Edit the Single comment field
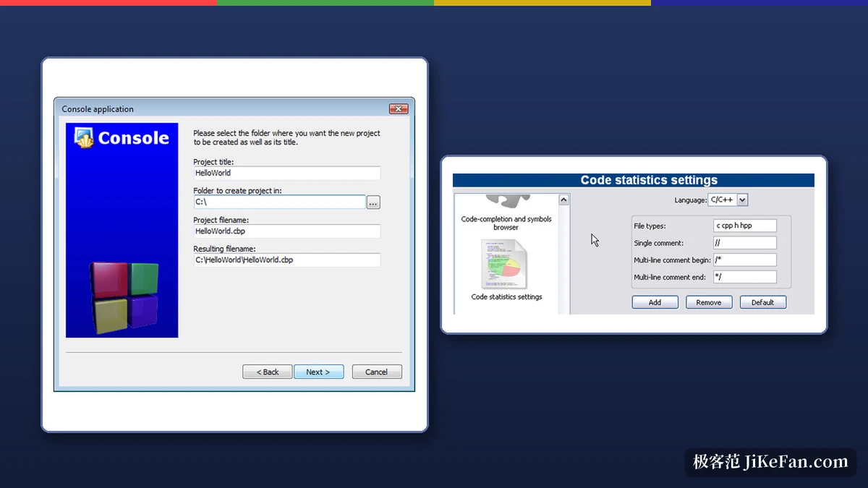Image resolution: width=868 pixels, height=488 pixels. pos(745,243)
